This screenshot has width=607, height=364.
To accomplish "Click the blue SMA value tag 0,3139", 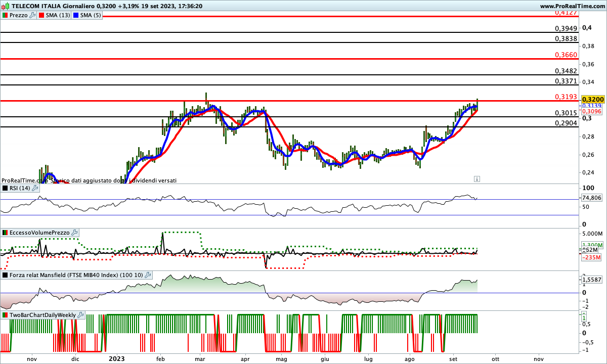I will click(591, 106).
